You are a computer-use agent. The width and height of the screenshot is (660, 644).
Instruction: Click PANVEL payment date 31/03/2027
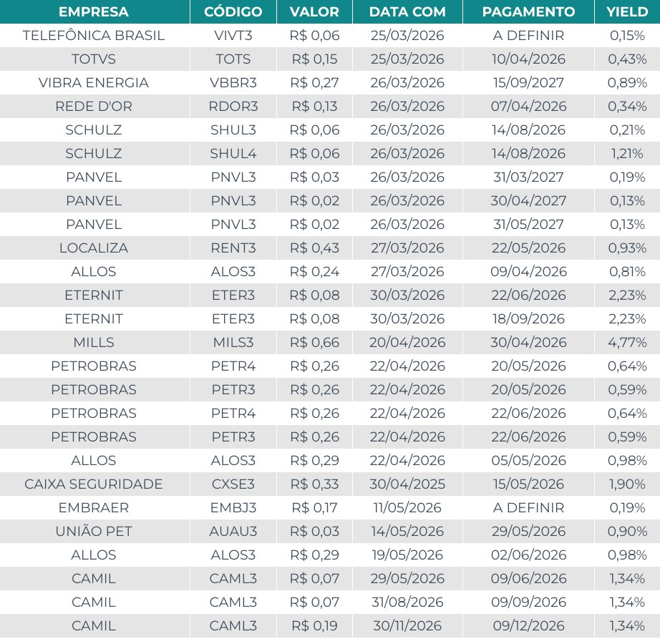[529, 177]
